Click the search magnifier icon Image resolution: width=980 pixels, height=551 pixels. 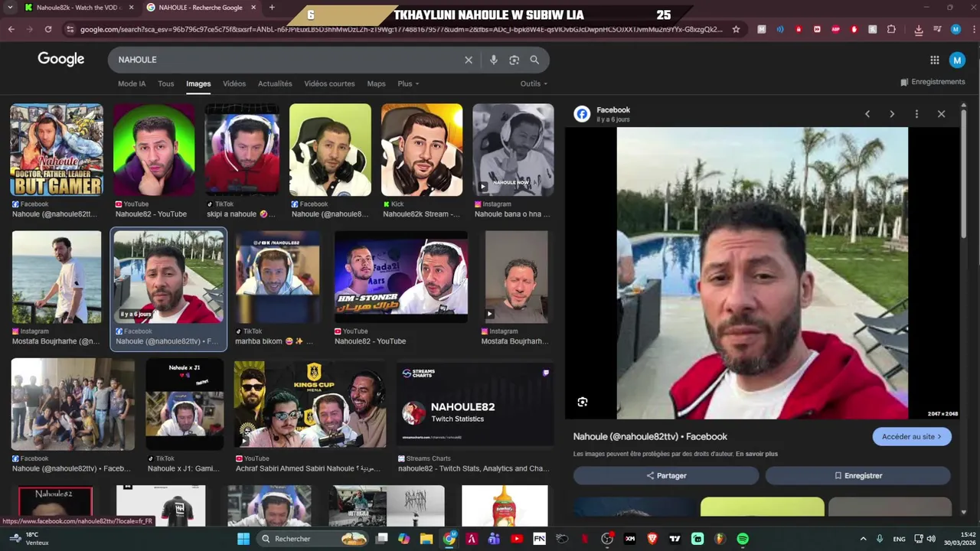click(x=534, y=60)
